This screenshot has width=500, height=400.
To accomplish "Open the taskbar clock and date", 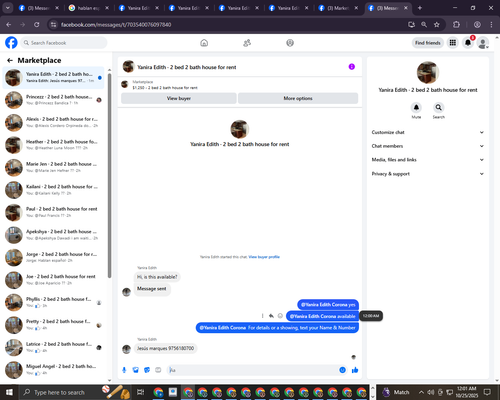I will [467, 392].
